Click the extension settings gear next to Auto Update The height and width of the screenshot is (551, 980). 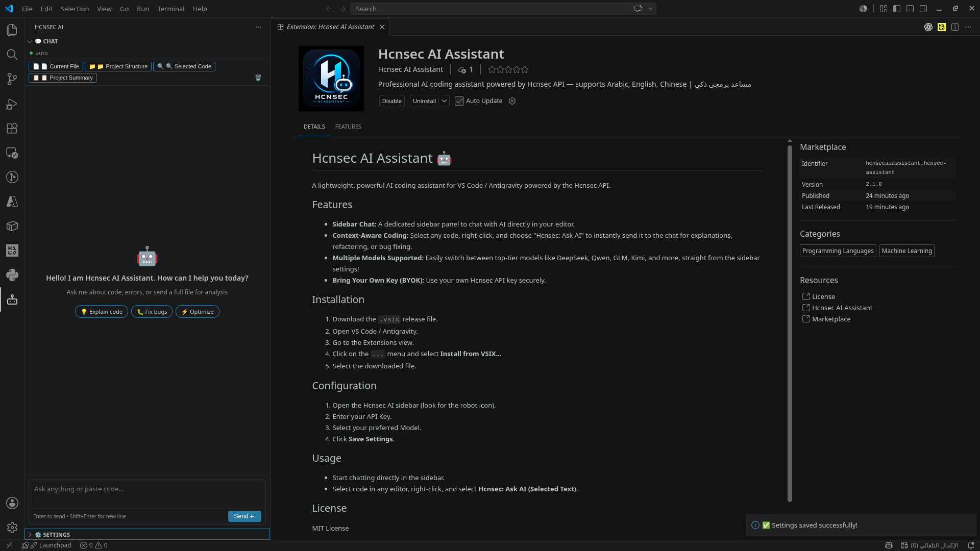click(x=512, y=101)
